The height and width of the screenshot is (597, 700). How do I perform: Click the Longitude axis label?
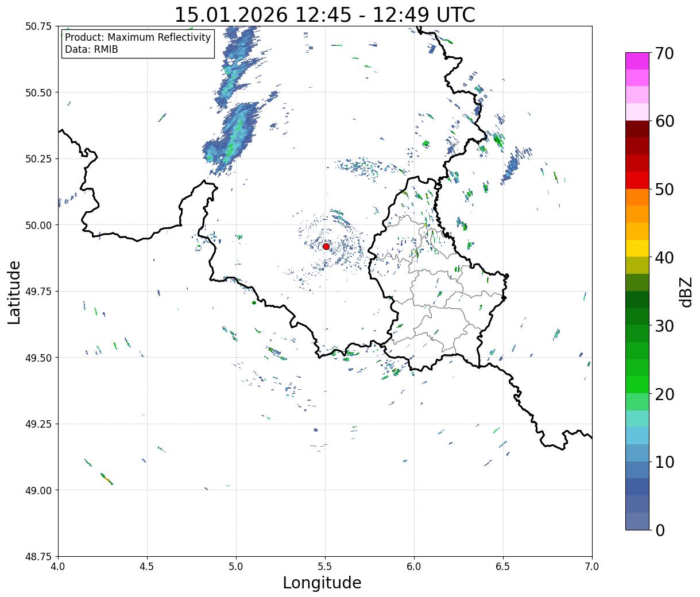click(322, 583)
